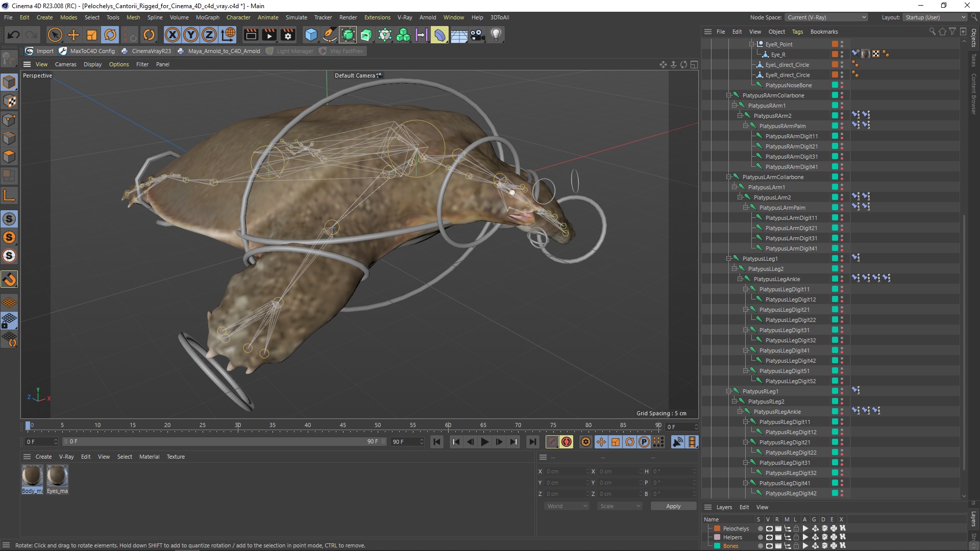The width and height of the screenshot is (980, 551).
Task: Click Make Editable icon in left palette
Action: [x=9, y=60]
